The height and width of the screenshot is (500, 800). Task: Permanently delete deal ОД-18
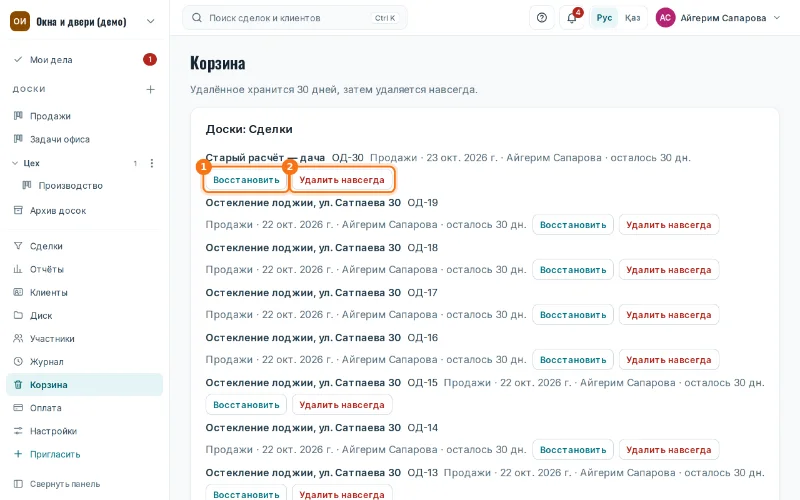[669, 269]
